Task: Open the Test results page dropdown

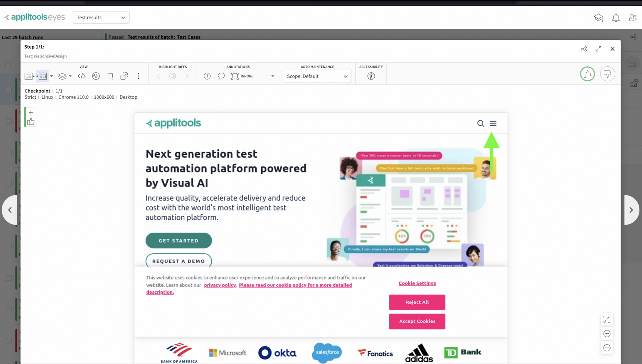Action: [x=101, y=18]
